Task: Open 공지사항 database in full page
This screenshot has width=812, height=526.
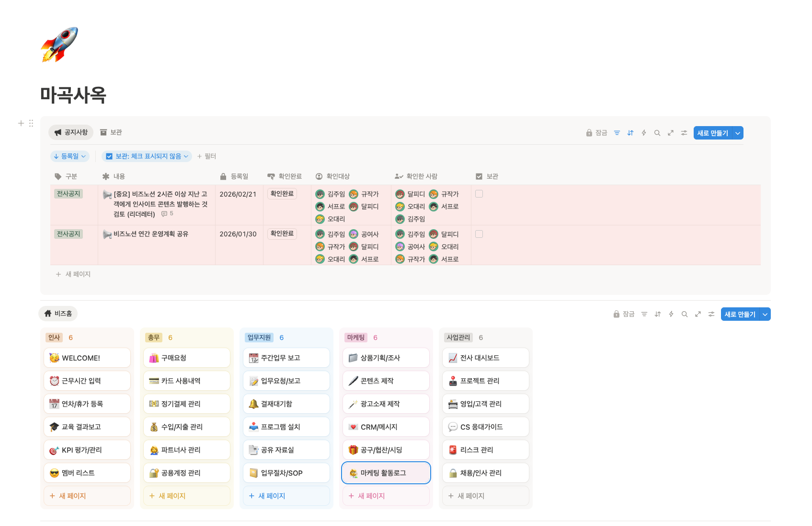Action: [x=671, y=133]
